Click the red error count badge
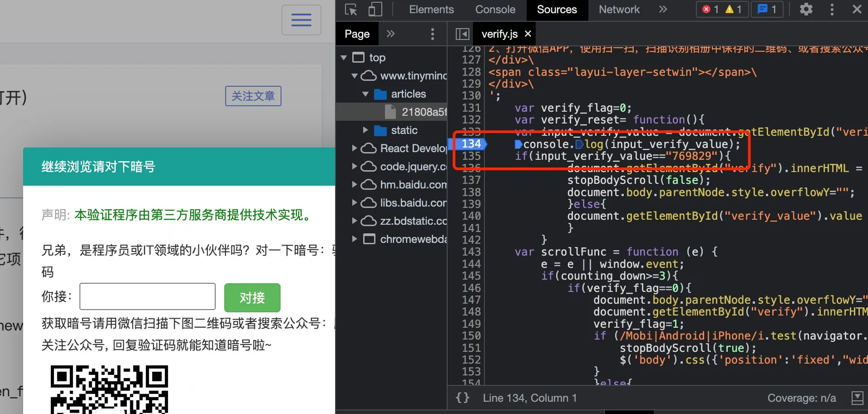 pyautogui.click(x=710, y=10)
